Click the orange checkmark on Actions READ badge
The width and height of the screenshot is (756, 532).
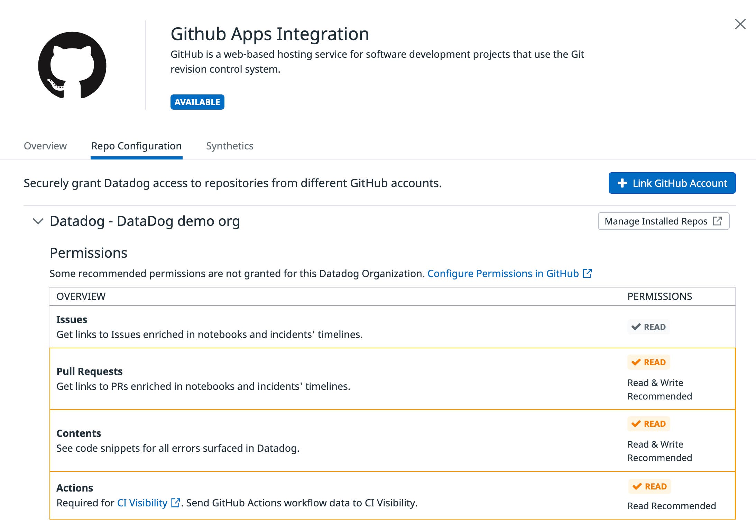tap(637, 486)
